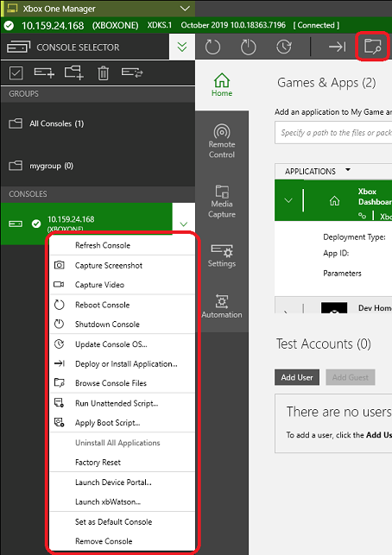Click the Add User button

(297, 378)
